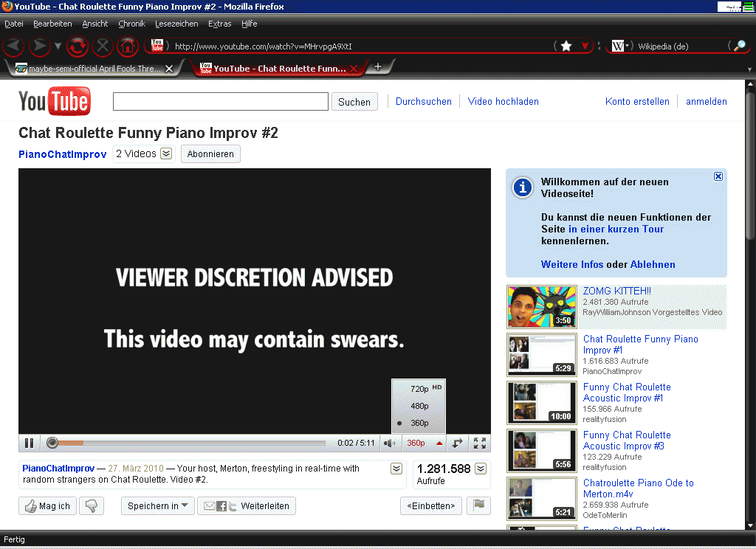Subscribe with the Abonnieren button
This screenshot has height=549, width=756.
click(210, 153)
